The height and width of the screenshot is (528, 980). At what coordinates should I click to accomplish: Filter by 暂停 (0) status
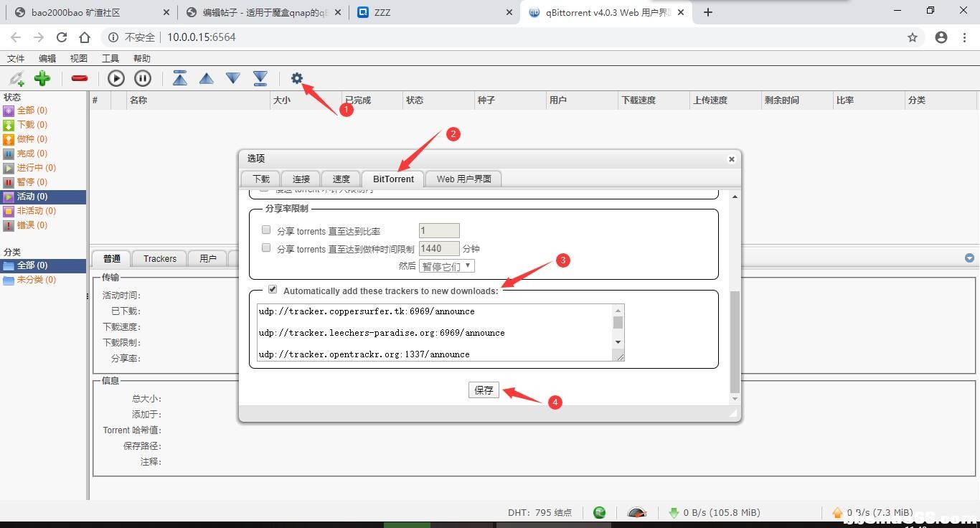(43, 182)
